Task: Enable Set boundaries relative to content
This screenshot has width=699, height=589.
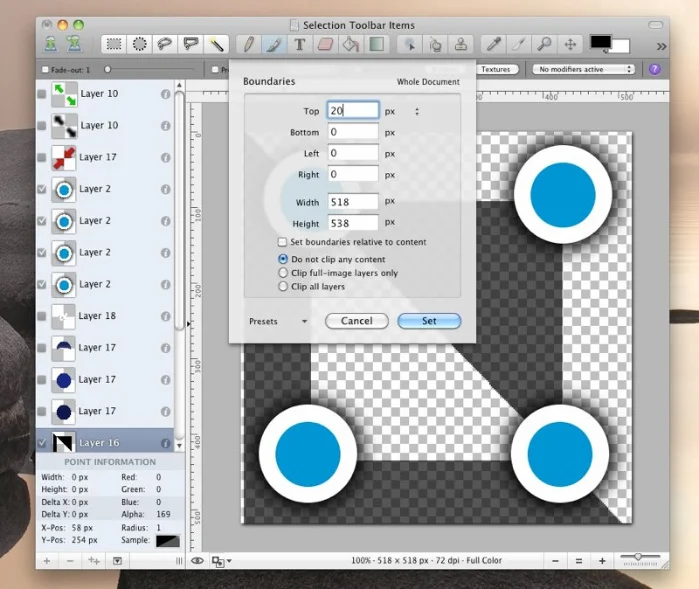Action: click(282, 242)
